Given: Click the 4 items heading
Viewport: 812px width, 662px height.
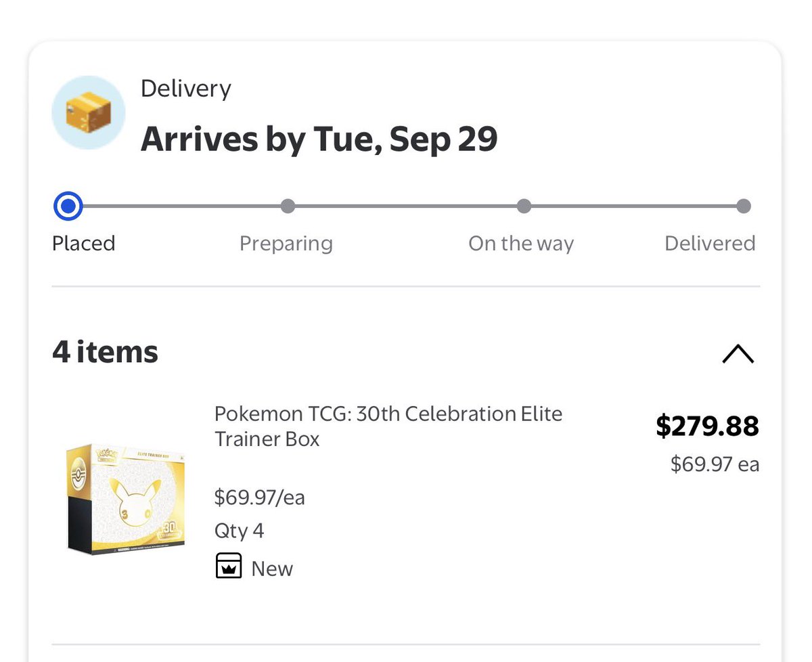Looking at the screenshot, I should (x=105, y=352).
